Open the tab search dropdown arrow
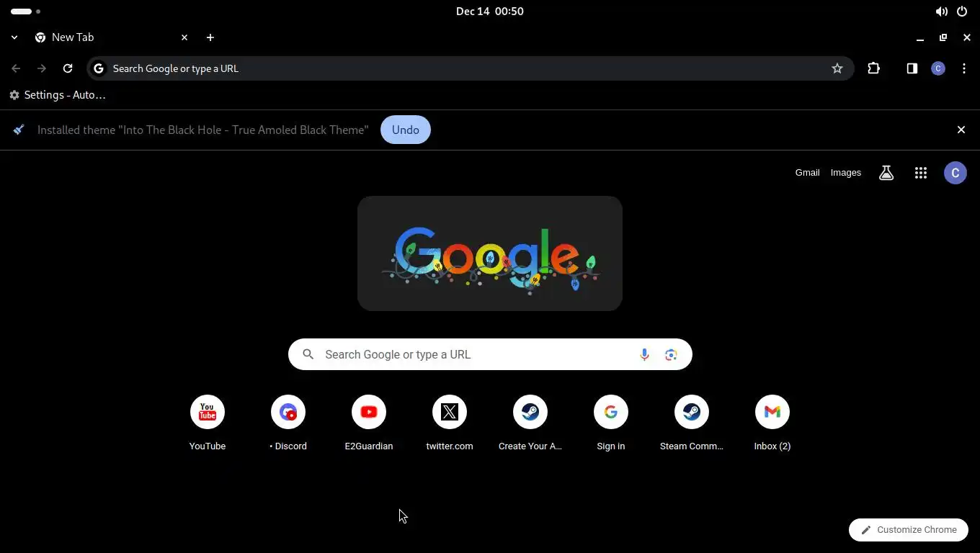 (x=14, y=37)
